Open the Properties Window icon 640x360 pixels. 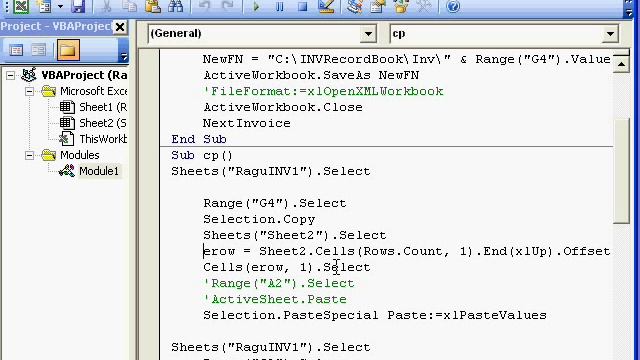[x=378, y=7]
